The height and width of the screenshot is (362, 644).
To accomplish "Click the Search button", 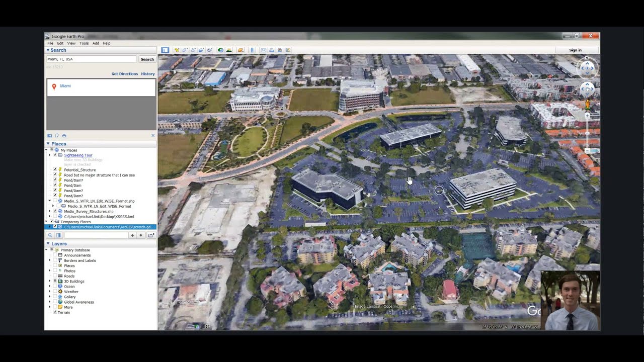I will pyautogui.click(x=147, y=59).
